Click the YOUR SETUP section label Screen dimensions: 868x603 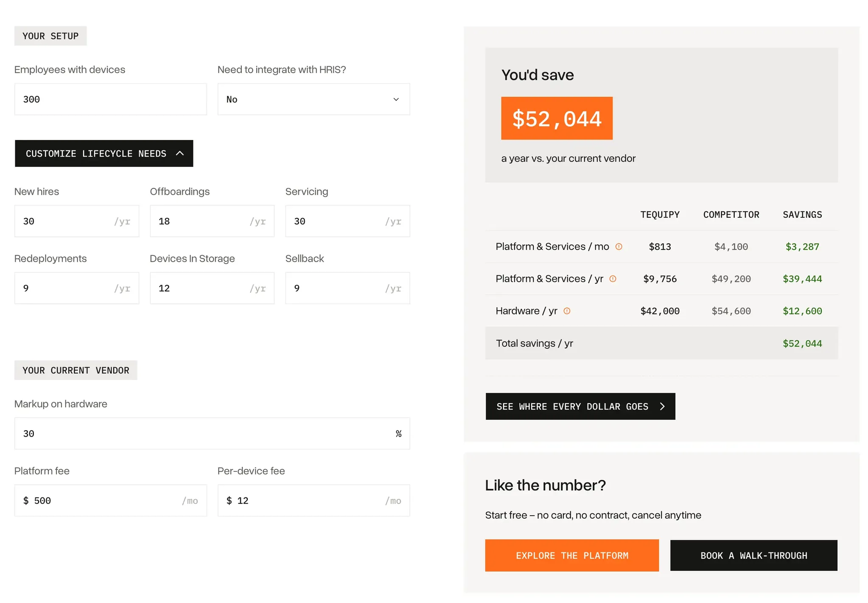click(50, 36)
